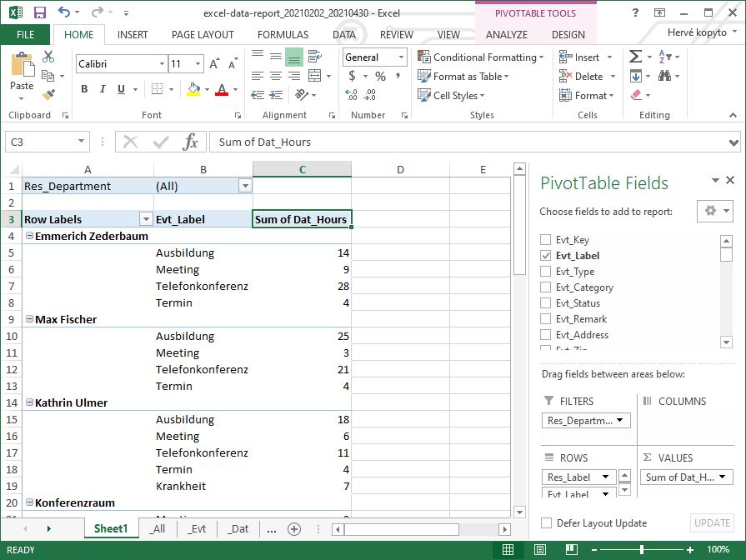The image size is (746, 560).
Task: Add a new sheet with plus icon
Action: [x=293, y=529]
